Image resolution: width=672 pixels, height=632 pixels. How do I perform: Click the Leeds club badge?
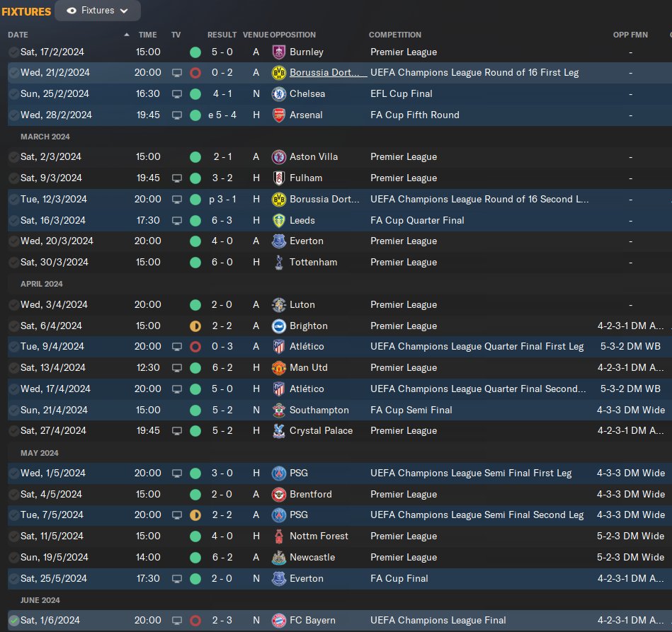pos(279,220)
